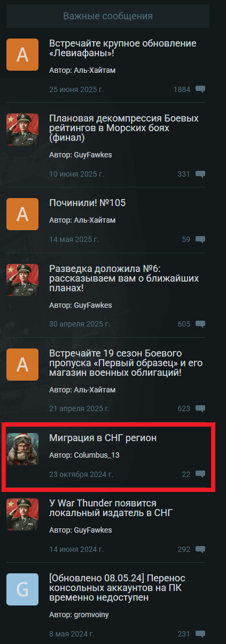226x644 pixels.
Task: Open the «Миграция в СНГ регион» topic
Action: pyautogui.click(x=103, y=438)
